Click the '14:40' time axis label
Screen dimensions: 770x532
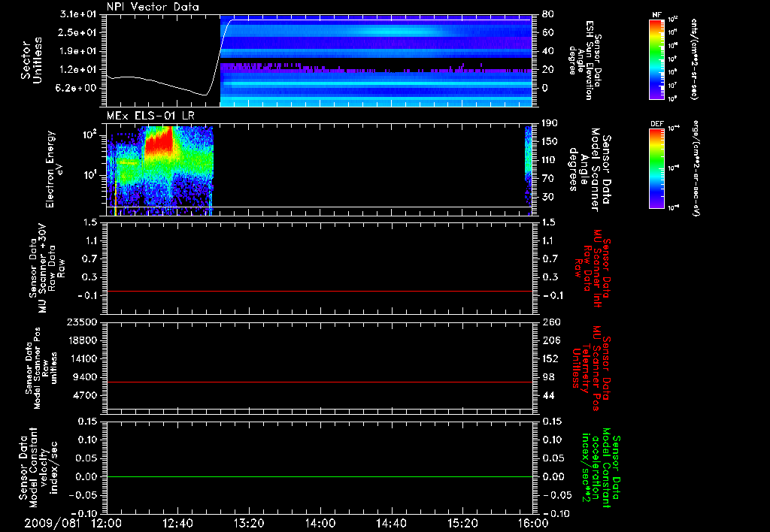coord(391,524)
